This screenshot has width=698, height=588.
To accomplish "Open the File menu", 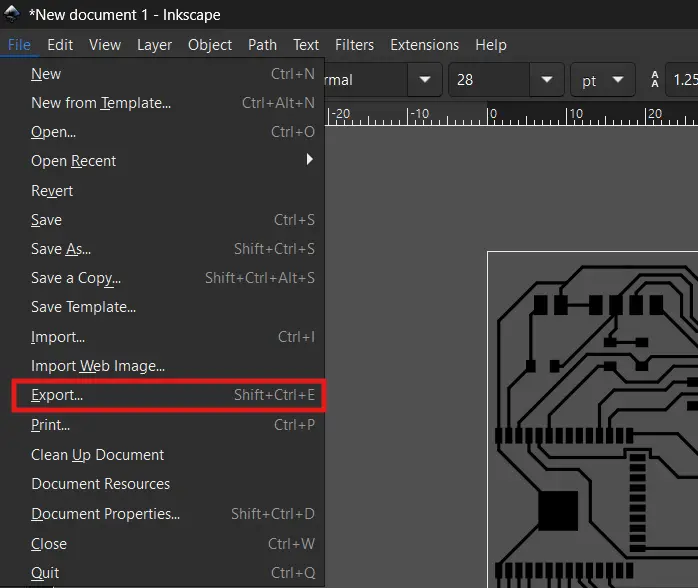I will [19, 45].
